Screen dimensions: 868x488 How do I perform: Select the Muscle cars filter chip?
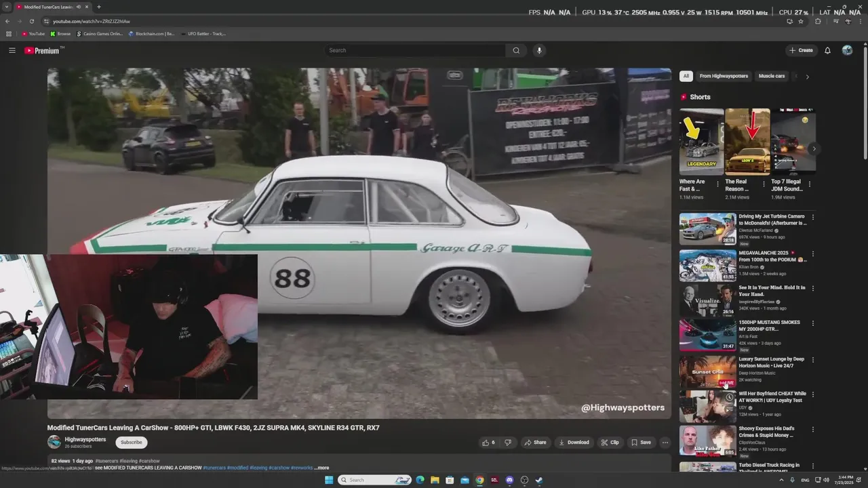coord(772,76)
